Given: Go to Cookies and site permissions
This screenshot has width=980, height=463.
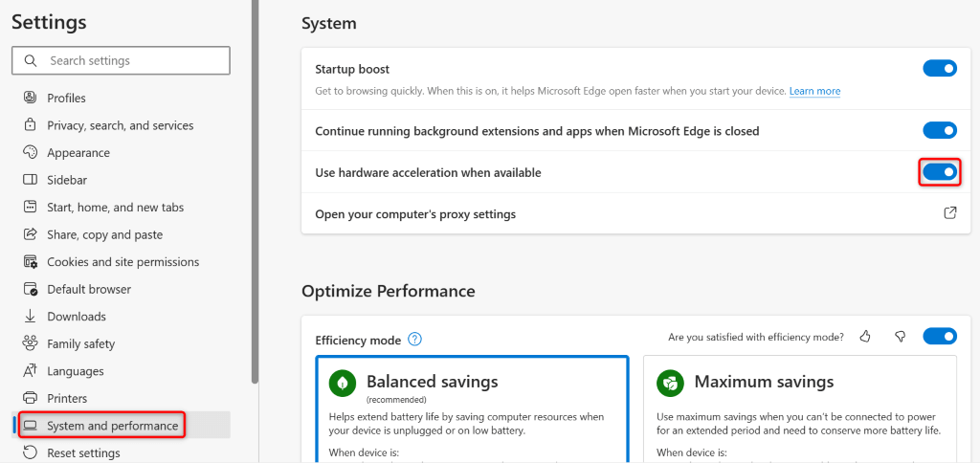Looking at the screenshot, I should click(x=122, y=262).
